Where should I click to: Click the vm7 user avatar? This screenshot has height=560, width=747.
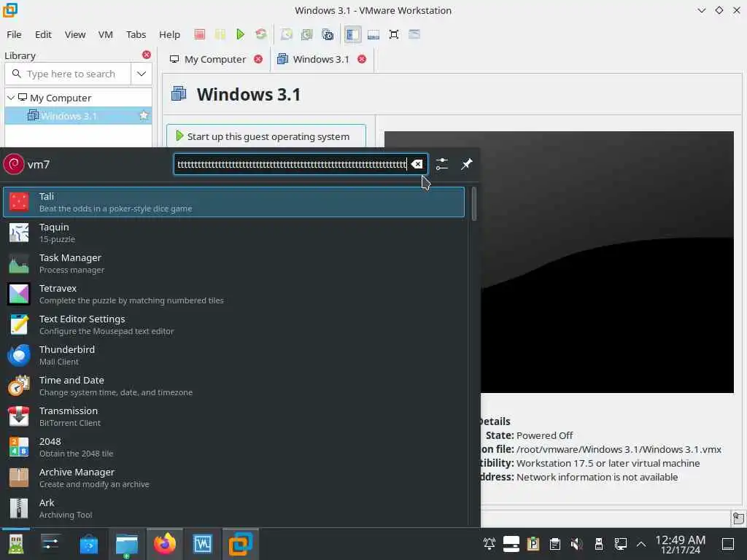pos(14,164)
